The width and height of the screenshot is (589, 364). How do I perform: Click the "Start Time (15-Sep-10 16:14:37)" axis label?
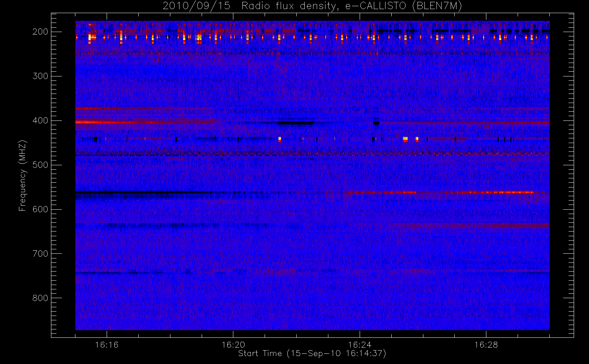click(x=312, y=353)
